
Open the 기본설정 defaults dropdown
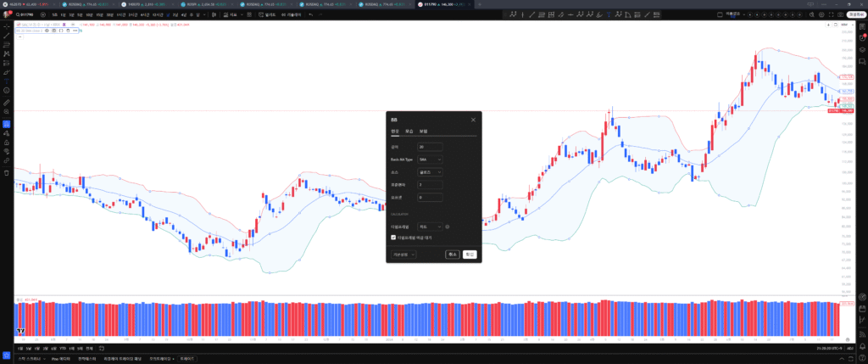coord(402,255)
